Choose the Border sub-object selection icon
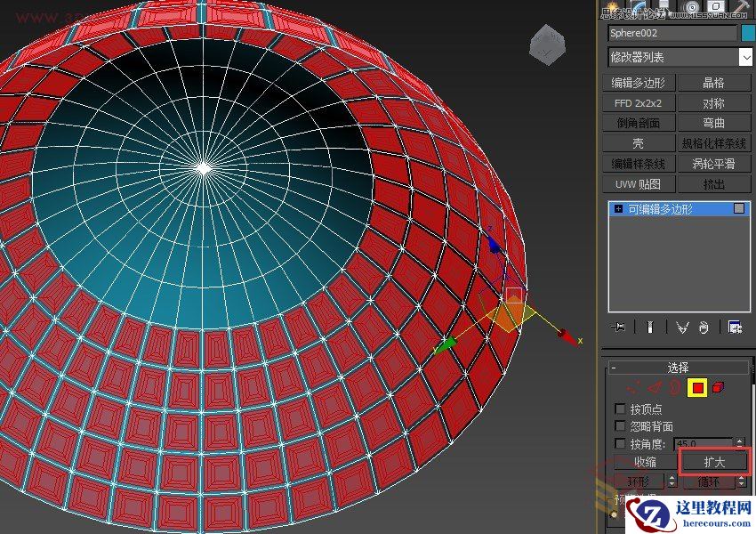Image resolution: width=756 pixels, height=534 pixels. 675,387
